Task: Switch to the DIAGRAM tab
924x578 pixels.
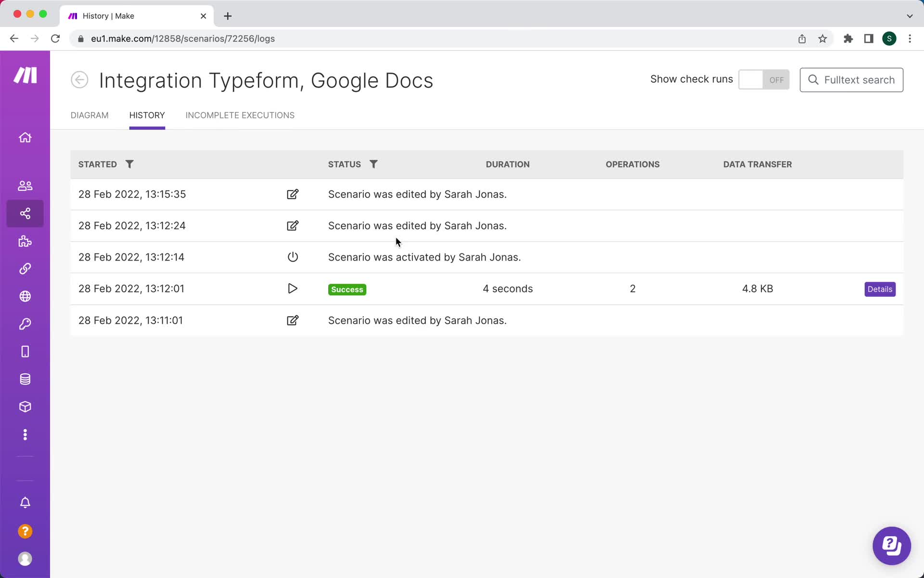Action: (x=90, y=115)
